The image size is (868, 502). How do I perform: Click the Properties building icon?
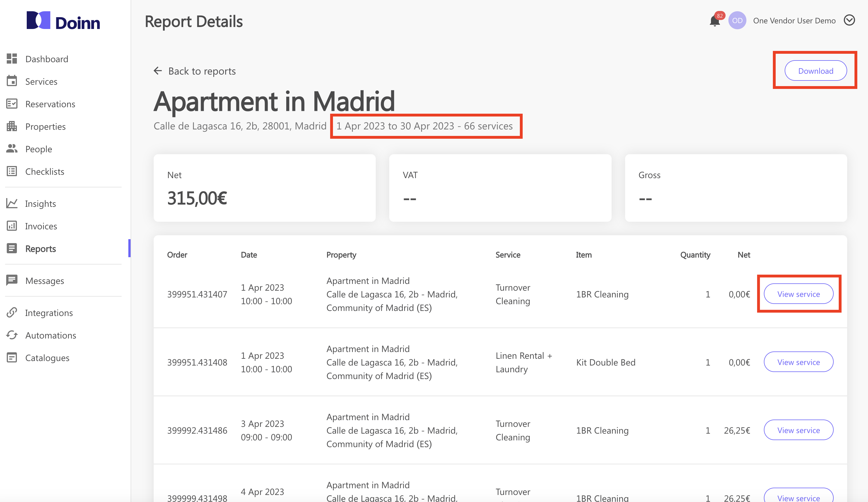[12, 126]
